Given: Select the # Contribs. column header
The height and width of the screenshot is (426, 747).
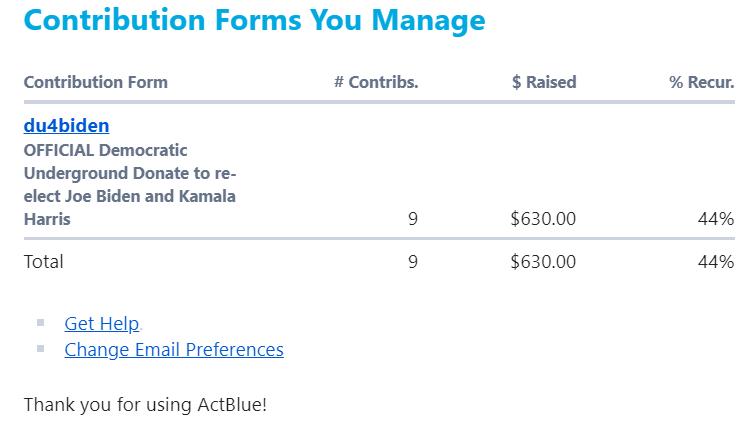Looking at the screenshot, I should pos(376,82).
